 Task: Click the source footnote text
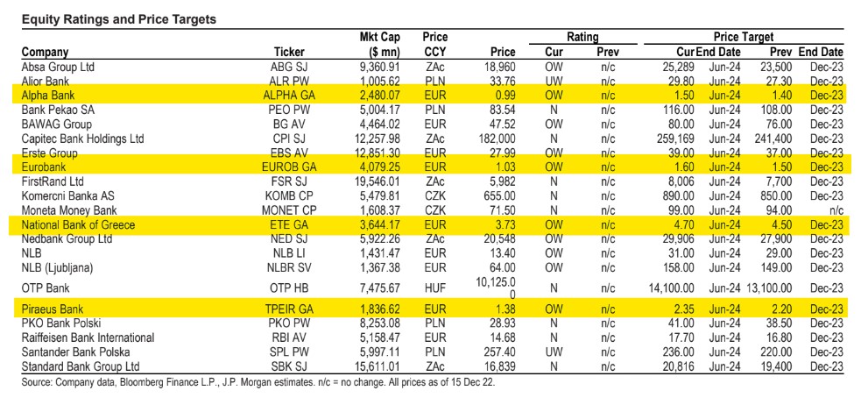pyautogui.click(x=258, y=383)
